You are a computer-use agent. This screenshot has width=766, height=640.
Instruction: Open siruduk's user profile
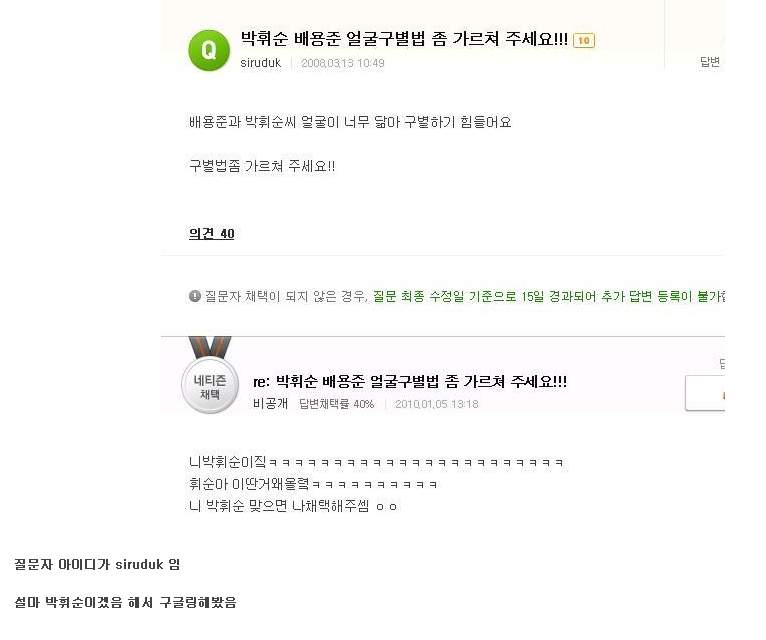click(x=261, y=63)
